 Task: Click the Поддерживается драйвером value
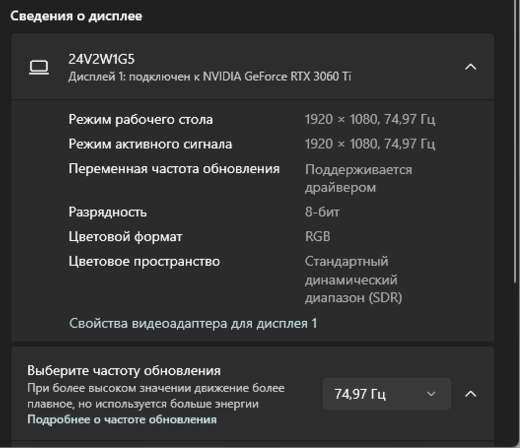click(359, 178)
